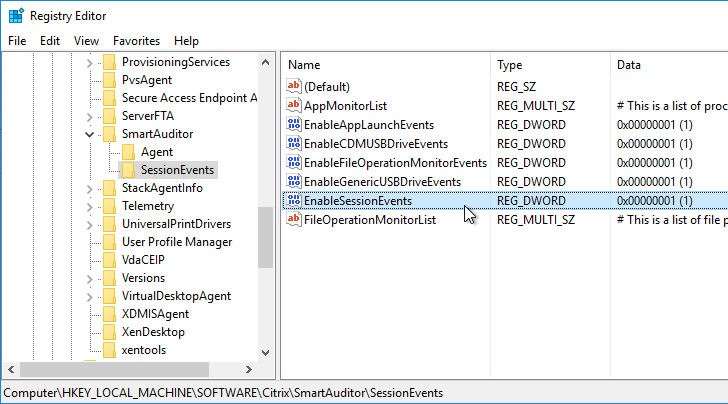Sort values by Name column header
The width and height of the screenshot is (728, 404).
click(386, 65)
